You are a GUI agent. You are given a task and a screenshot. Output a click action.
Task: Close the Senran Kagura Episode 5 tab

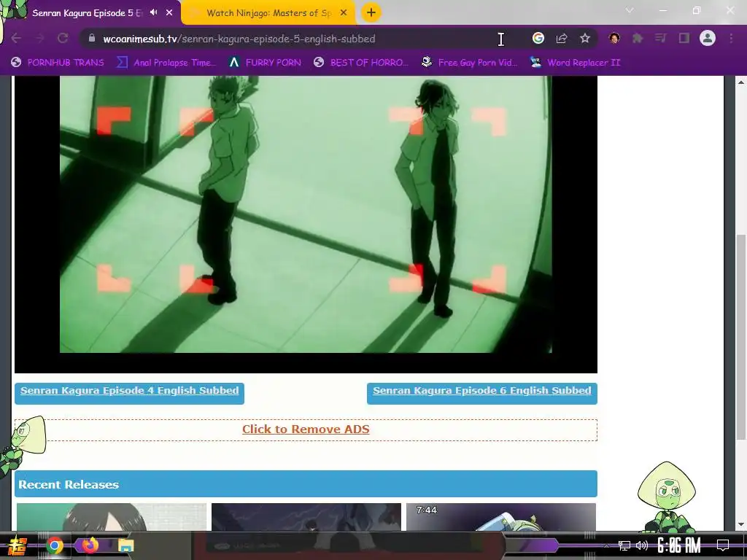tap(169, 13)
